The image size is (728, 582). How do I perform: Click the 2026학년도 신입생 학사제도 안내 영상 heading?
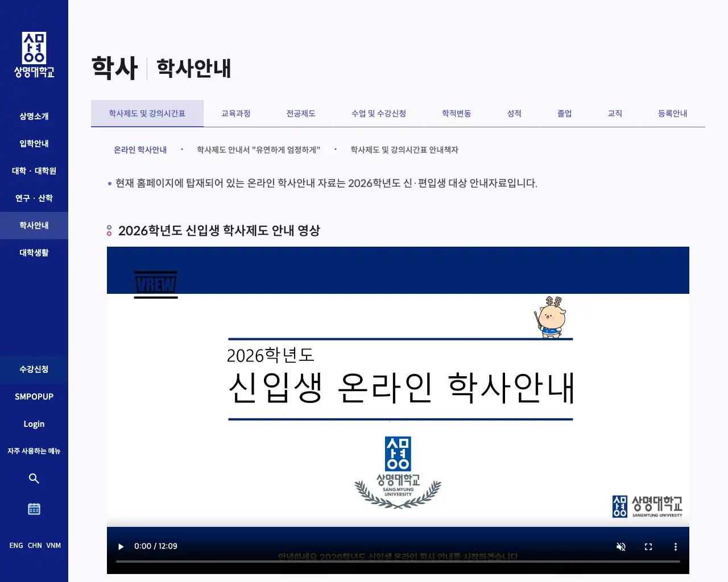(x=219, y=231)
